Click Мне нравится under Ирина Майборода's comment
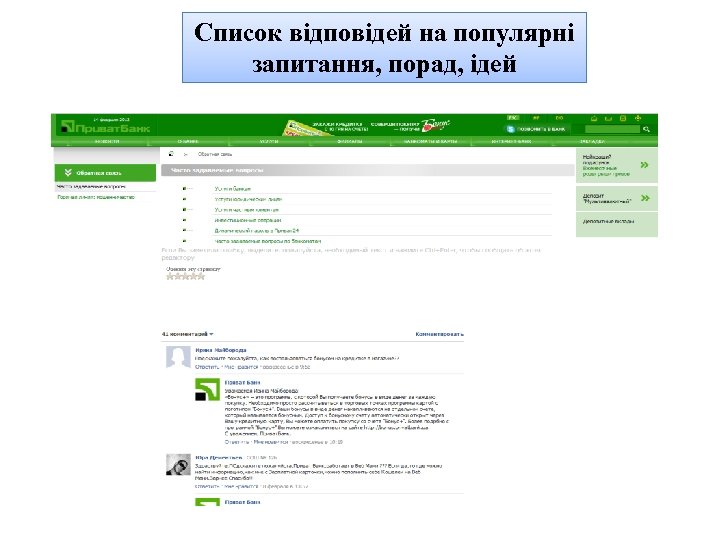720x540 pixels. tap(241, 367)
